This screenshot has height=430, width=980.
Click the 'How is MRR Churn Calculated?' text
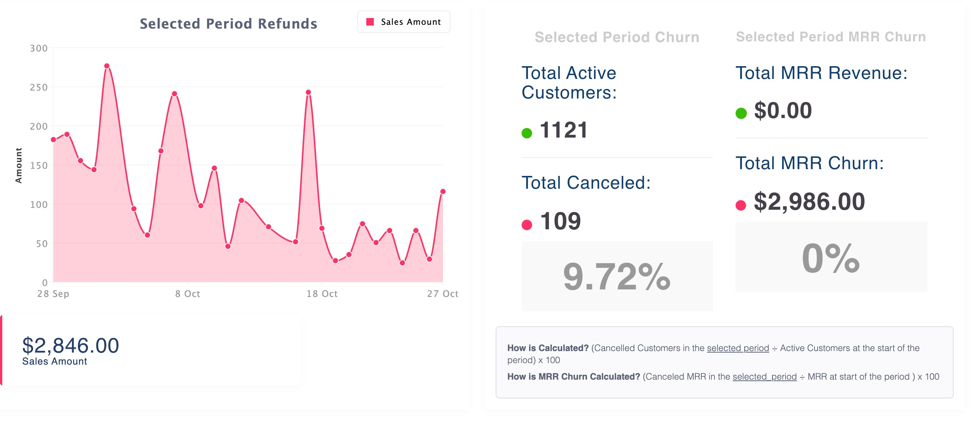pos(573,377)
